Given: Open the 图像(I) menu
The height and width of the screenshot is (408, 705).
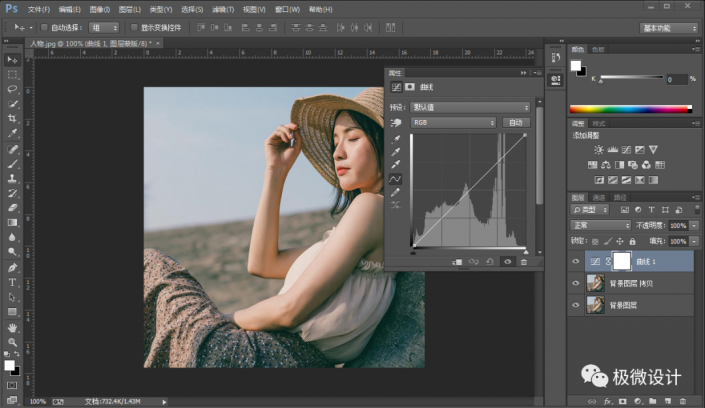Looking at the screenshot, I should point(99,8).
